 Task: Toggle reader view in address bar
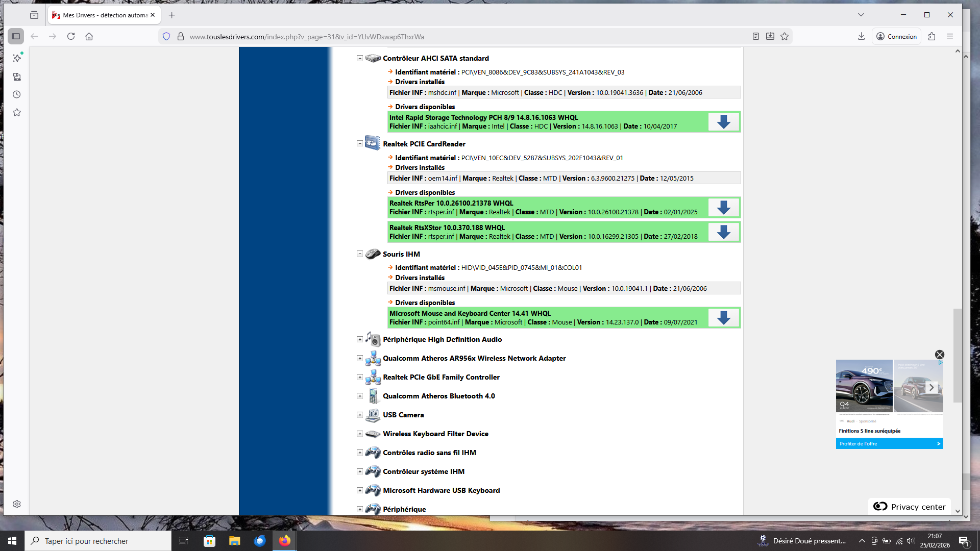(x=756, y=36)
